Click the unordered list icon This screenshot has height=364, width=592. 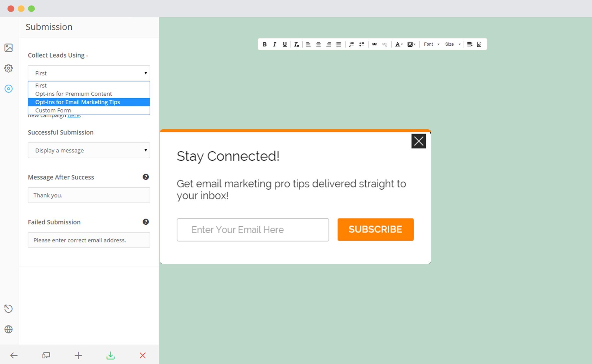click(x=362, y=44)
